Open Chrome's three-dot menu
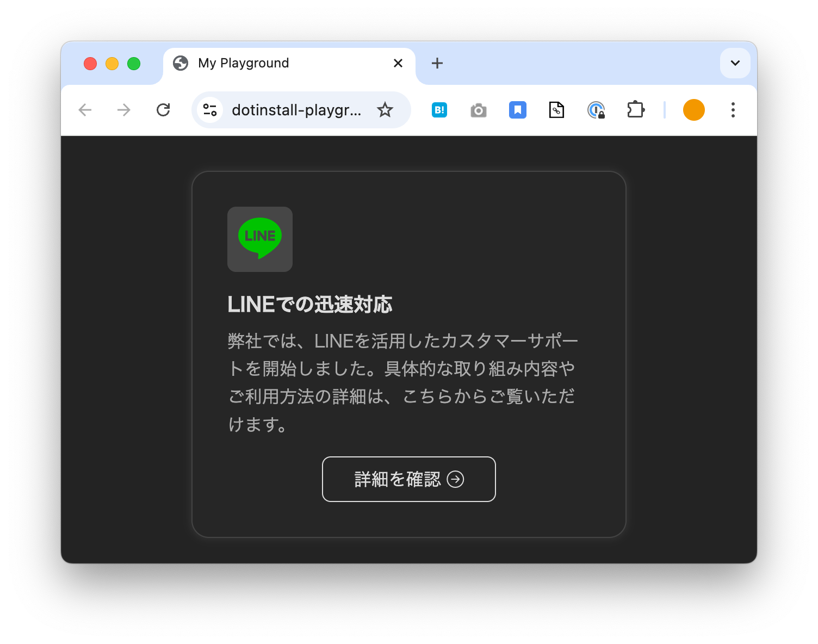This screenshot has width=818, height=644. point(733,110)
